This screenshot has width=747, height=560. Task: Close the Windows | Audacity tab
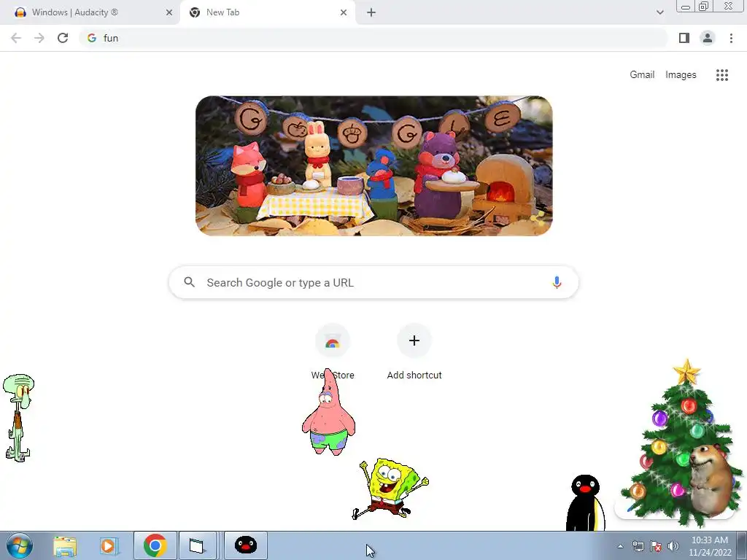coord(169,12)
